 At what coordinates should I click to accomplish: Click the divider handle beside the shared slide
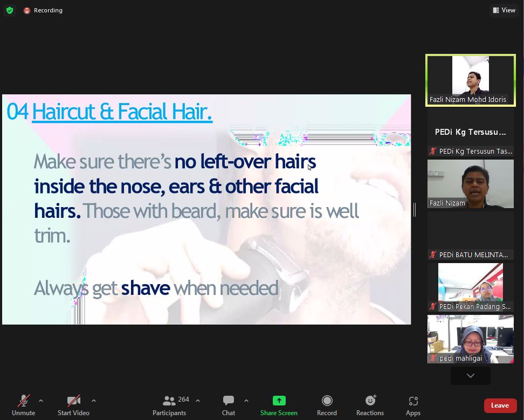pos(414,210)
